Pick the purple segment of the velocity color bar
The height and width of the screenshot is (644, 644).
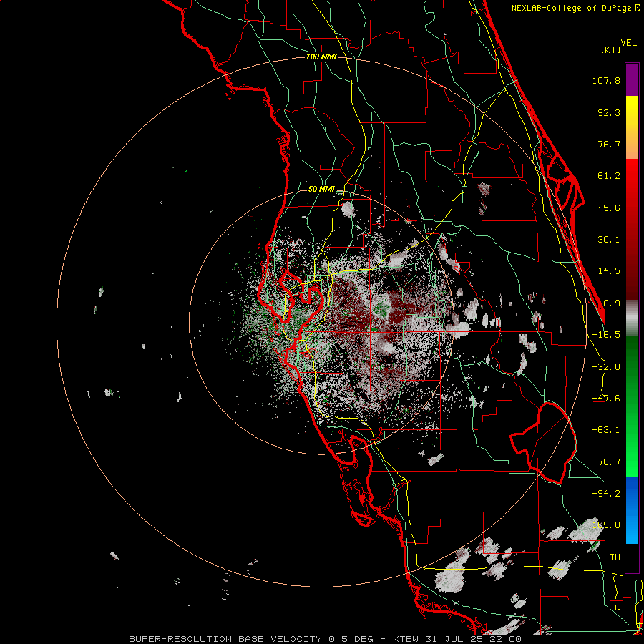632,79
